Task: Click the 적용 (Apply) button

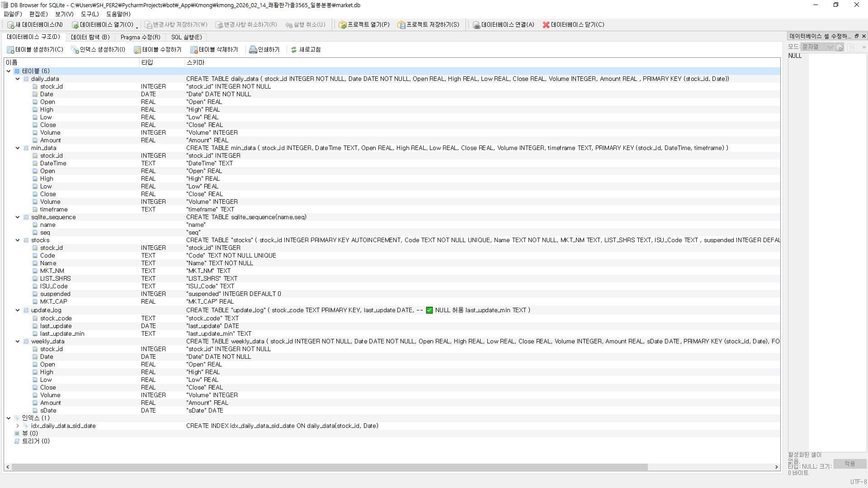Action: (x=849, y=464)
